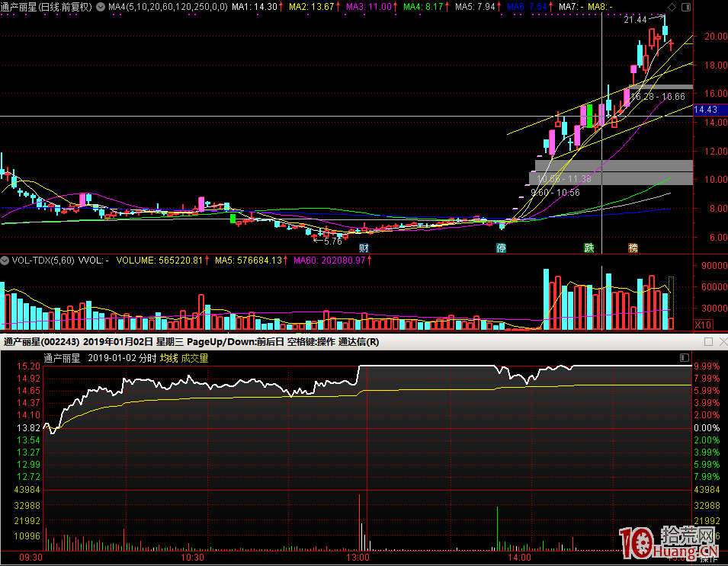Click the small grid icon in intraday panel

pos(684,358)
